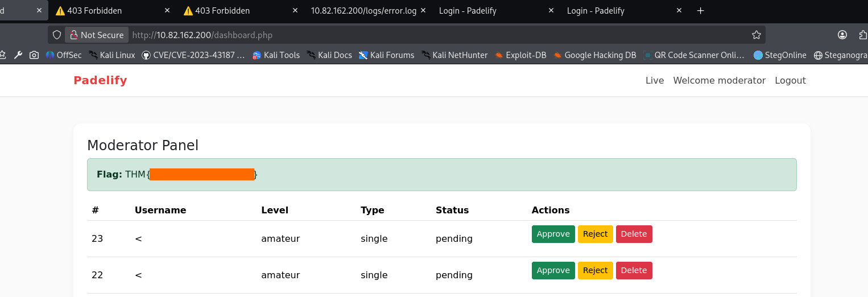The image size is (868, 297).
Task: Open the Google Hacking DB bookmark
Action: click(594, 55)
